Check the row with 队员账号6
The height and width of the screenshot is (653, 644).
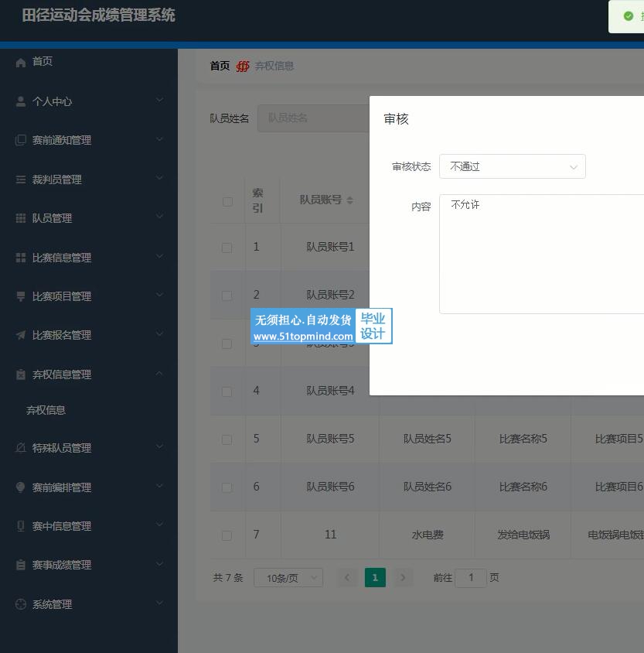pos(227,487)
